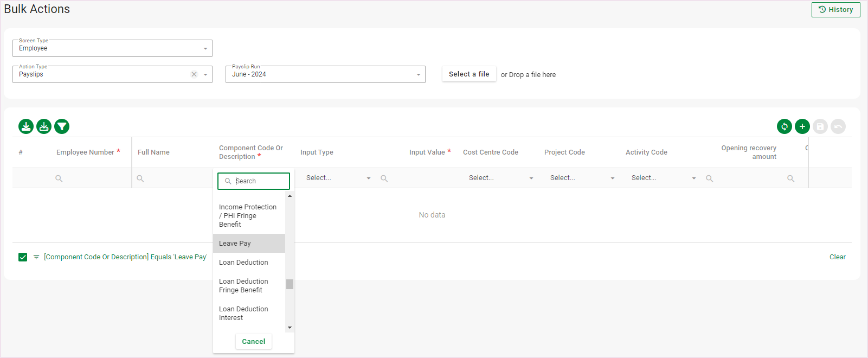Open the green filter funnel icon
The width and height of the screenshot is (868, 358).
click(62, 126)
